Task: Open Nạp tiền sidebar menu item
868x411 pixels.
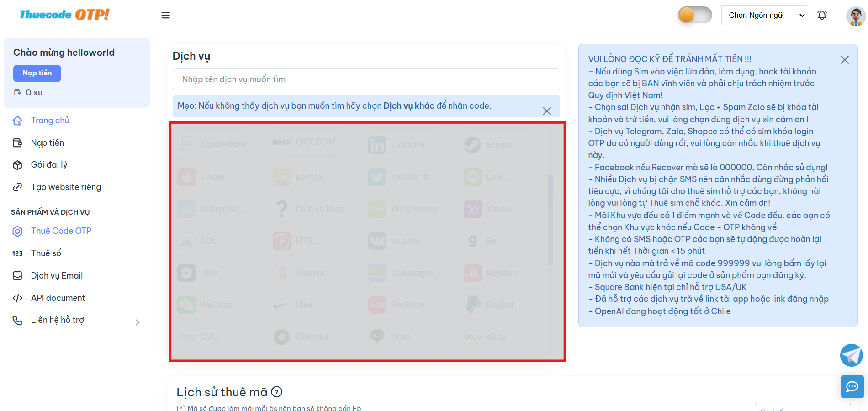Action: coord(47,142)
